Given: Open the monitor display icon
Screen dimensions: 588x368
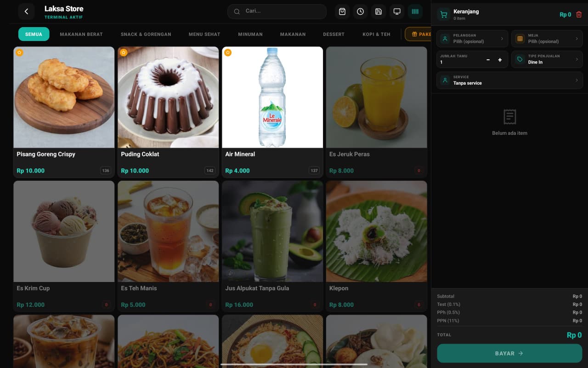Looking at the screenshot, I should coord(397,11).
